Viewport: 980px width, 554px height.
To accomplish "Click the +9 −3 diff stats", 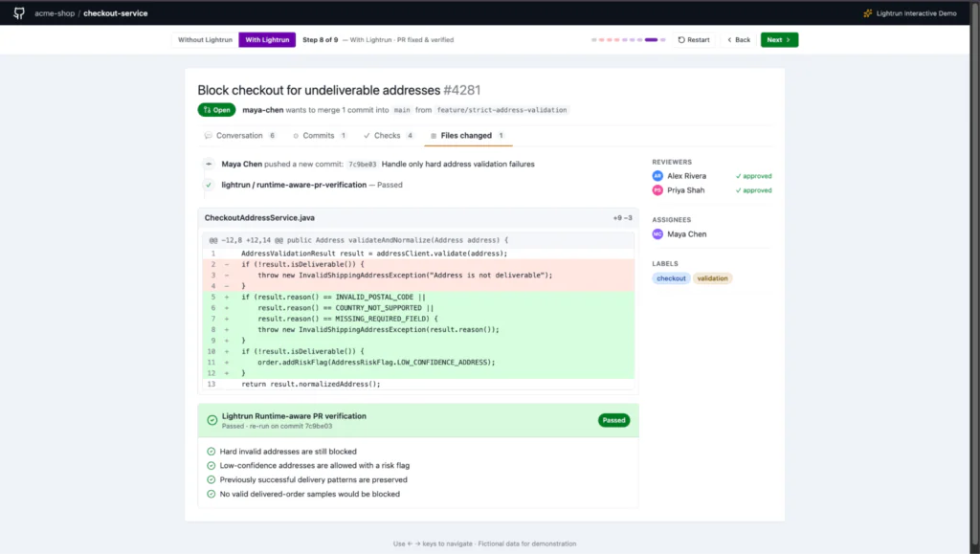I will pos(622,218).
